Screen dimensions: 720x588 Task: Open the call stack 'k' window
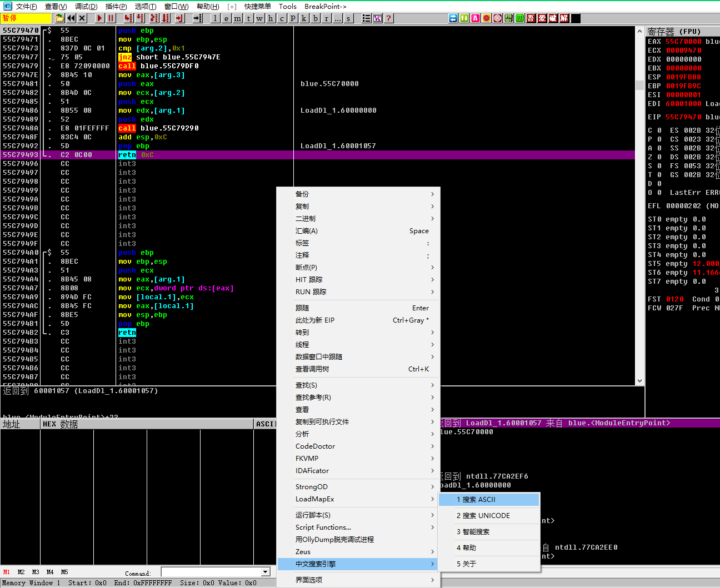click(x=304, y=18)
